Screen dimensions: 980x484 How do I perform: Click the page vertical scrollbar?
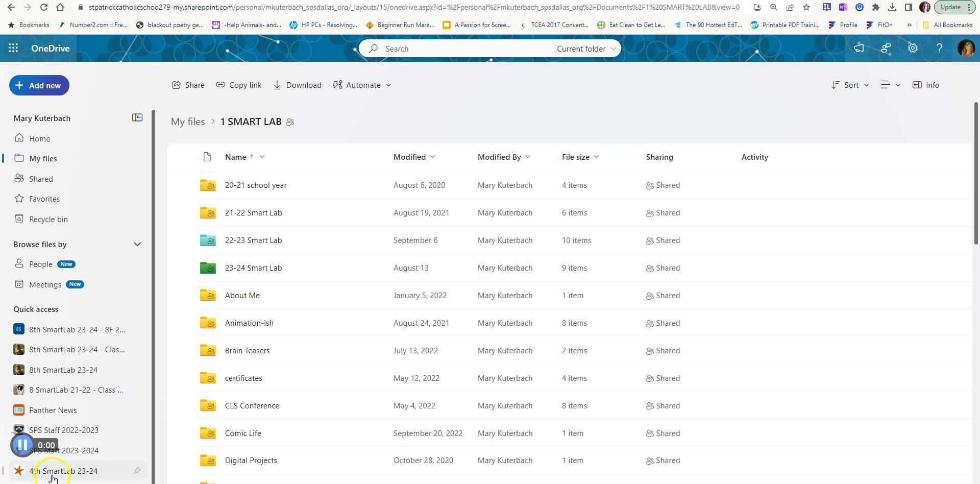976,174
